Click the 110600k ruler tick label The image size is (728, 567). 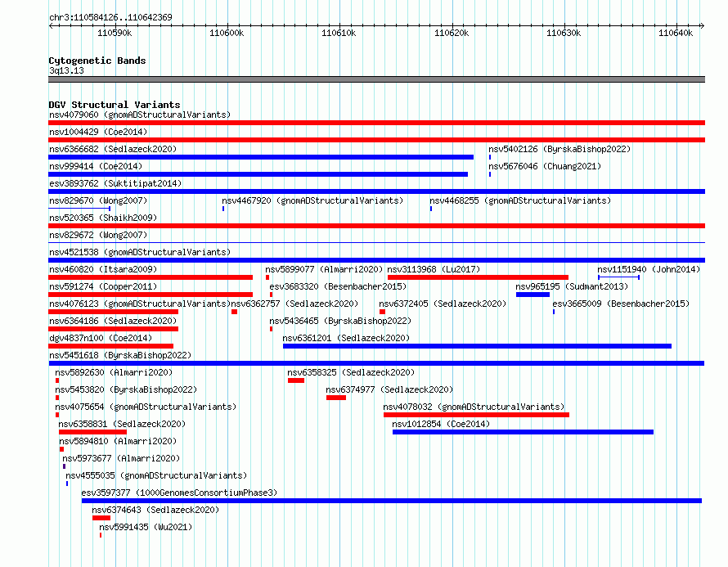[x=227, y=33]
